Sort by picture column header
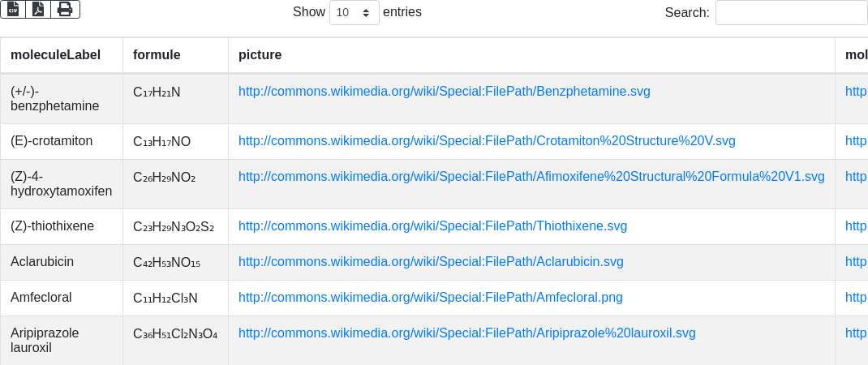Screen dimensions: 868x365 tap(260, 55)
